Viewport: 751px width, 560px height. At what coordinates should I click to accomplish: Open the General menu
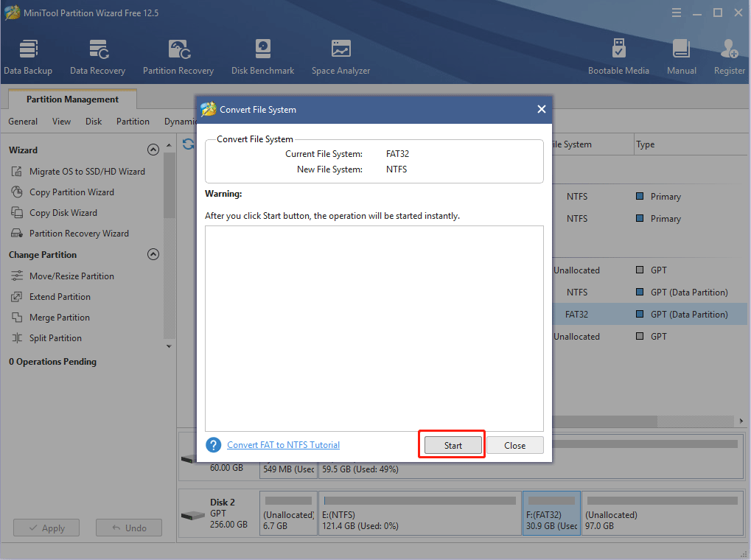click(23, 122)
